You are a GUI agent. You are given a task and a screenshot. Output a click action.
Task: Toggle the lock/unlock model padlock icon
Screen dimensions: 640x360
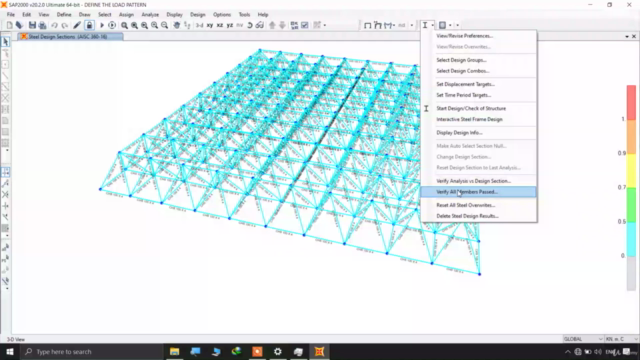point(89,25)
